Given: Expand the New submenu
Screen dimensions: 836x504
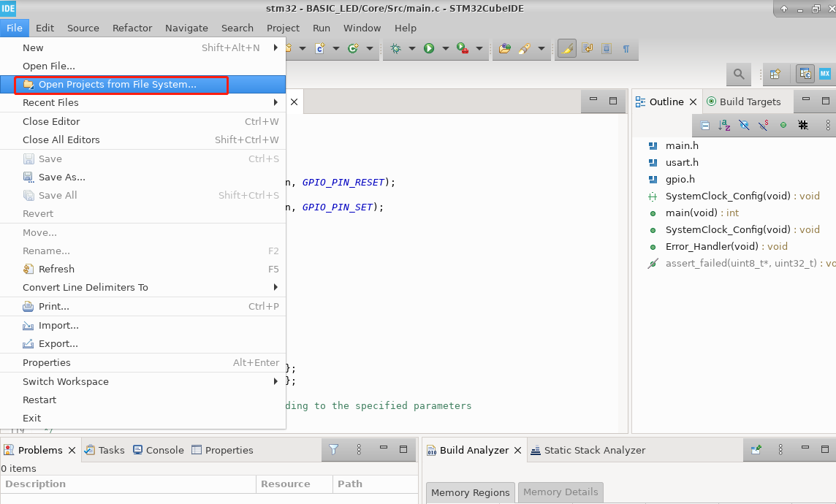Looking at the screenshot, I should pyautogui.click(x=275, y=47).
